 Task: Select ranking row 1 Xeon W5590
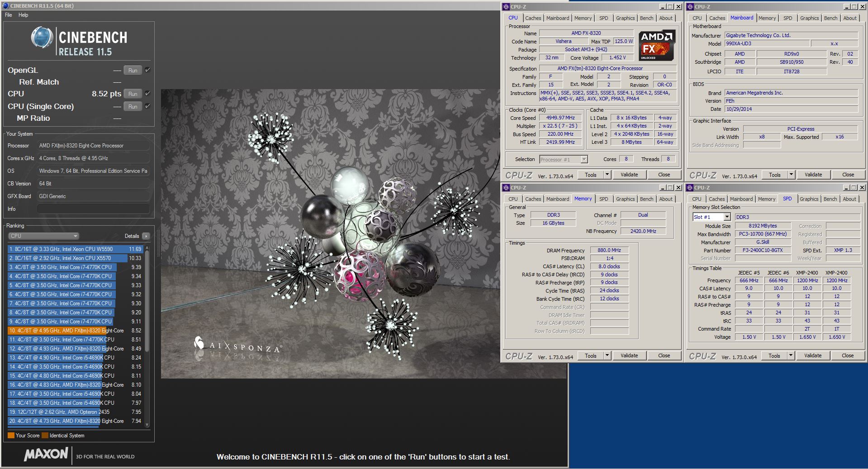pyautogui.click(x=75, y=249)
